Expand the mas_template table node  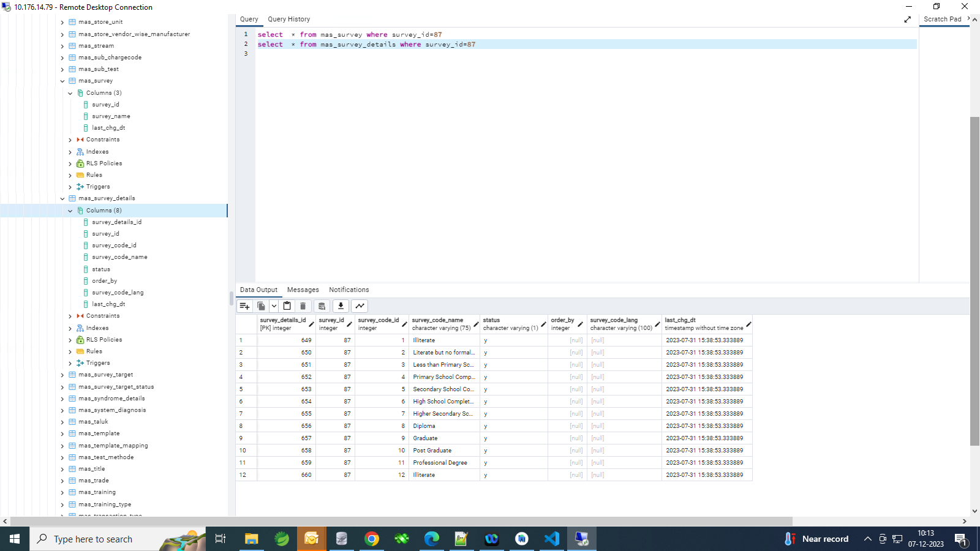coord(62,434)
